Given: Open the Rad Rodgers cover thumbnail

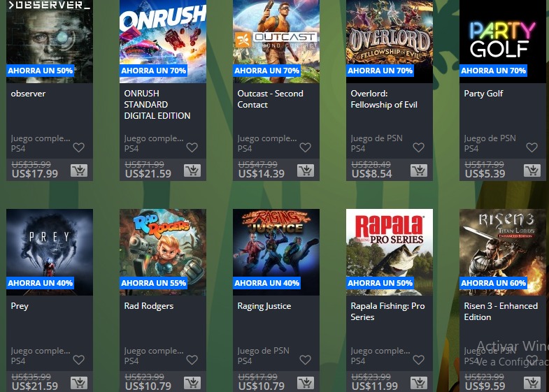Looking at the screenshot, I should [x=163, y=252].
